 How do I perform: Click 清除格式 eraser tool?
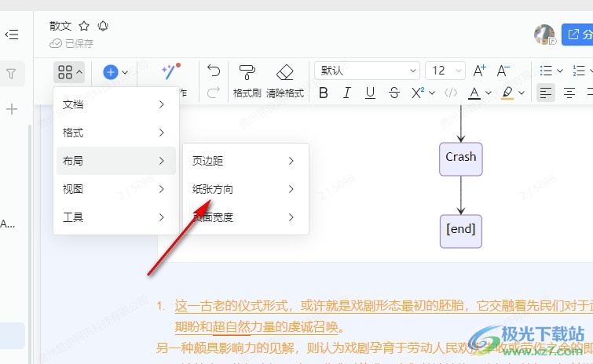(x=285, y=81)
